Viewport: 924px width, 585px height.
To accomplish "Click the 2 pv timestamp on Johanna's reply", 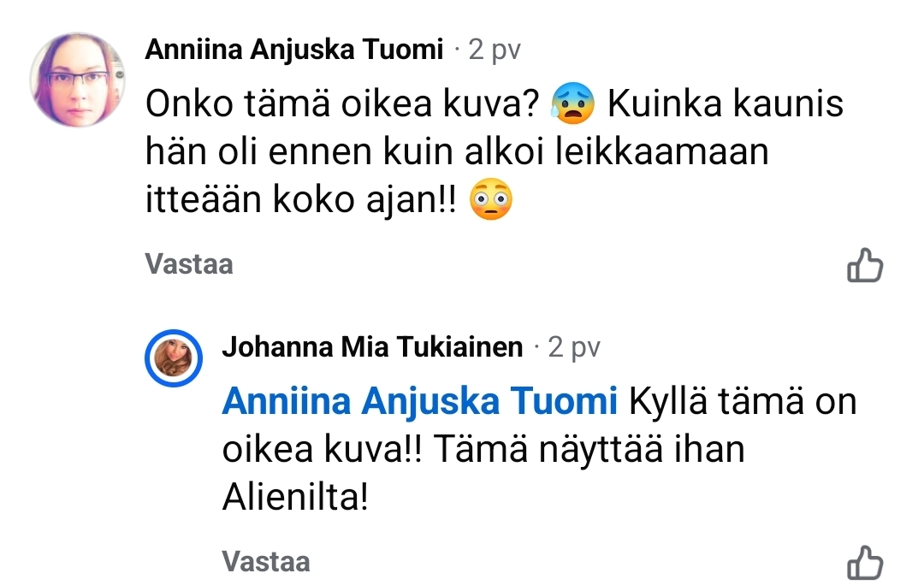I will pyautogui.click(x=574, y=347).
